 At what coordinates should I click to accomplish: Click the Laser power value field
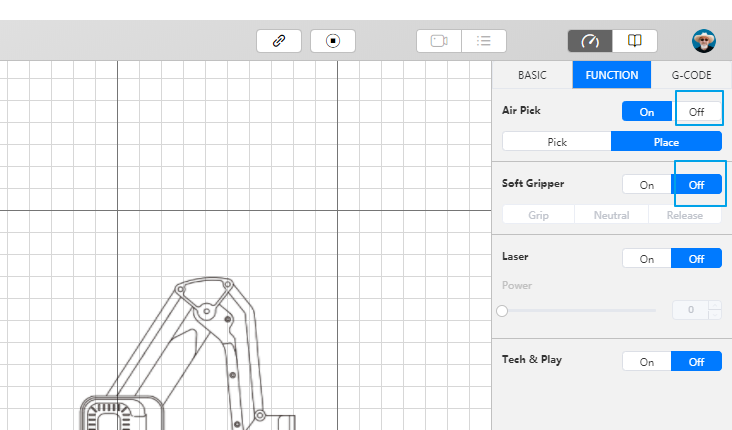[690, 310]
